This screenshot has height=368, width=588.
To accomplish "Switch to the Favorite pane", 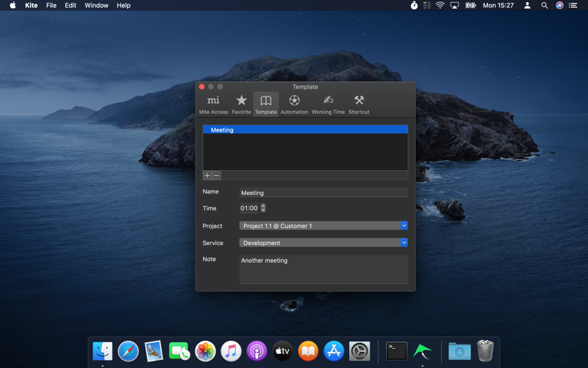I will (241, 104).
